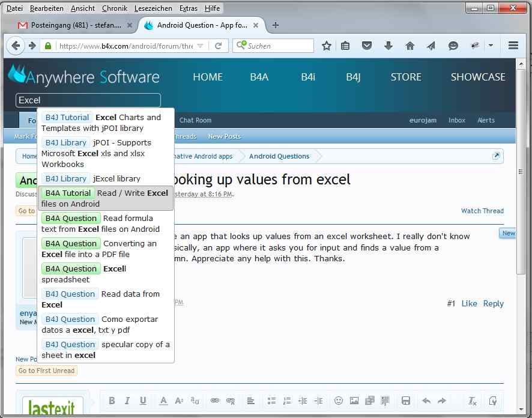Toggle italic formatting in the reply editor
The height and width of the screenshot is (418, 532).
pos(127,401)
